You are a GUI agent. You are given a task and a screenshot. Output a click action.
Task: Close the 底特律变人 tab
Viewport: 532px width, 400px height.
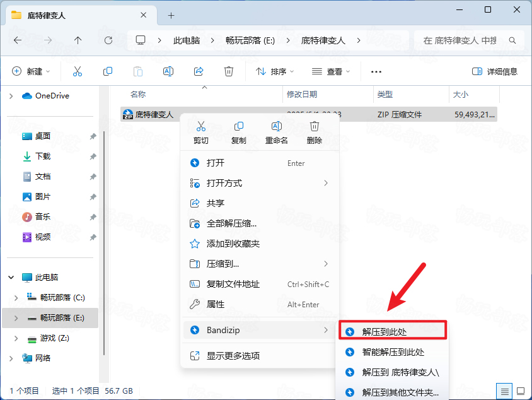144,15
